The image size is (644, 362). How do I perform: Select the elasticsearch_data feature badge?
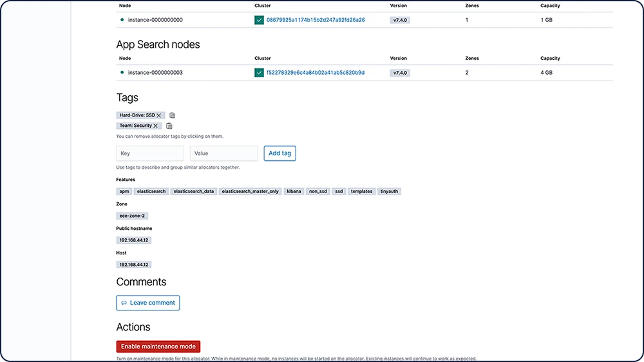(193, 191)
